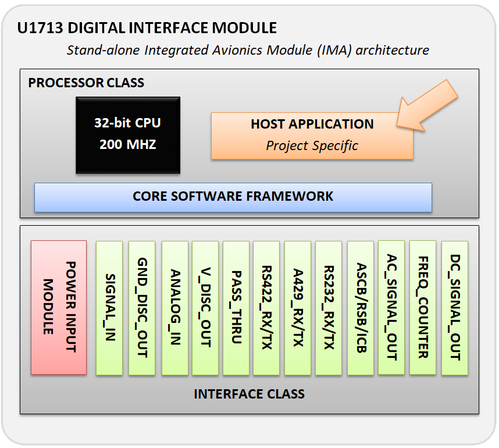This screenshot has height=448, width=499.
Task: Click the U1713 DIGITAL INTERFACE MODULE title
Action: click(x=147, y=28)
